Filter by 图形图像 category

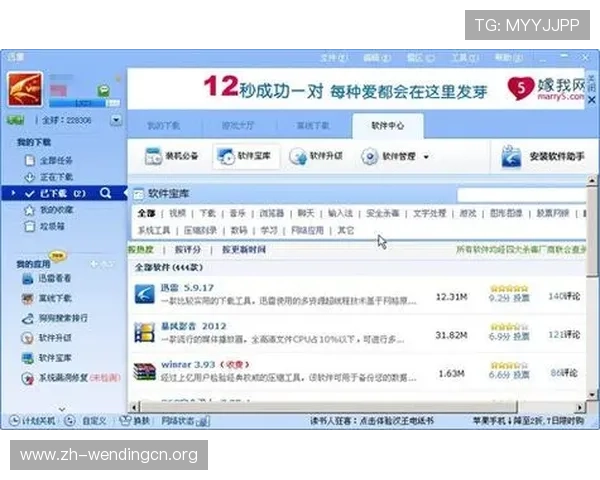(x=506, y=213)
